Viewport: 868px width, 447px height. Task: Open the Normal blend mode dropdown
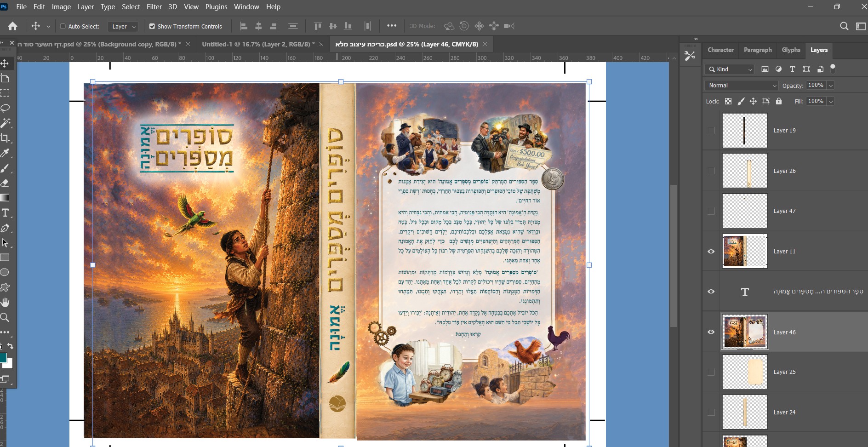[x=741, y=86]
